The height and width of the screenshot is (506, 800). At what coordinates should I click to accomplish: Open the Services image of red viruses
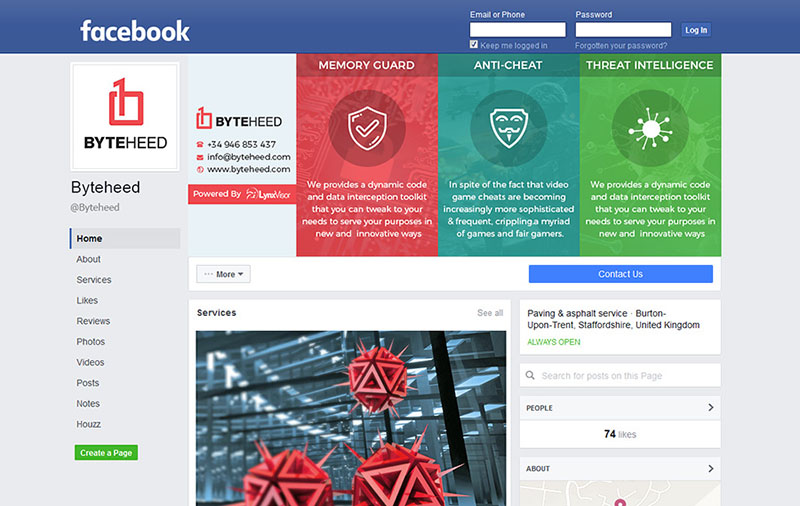pos(351,418)
